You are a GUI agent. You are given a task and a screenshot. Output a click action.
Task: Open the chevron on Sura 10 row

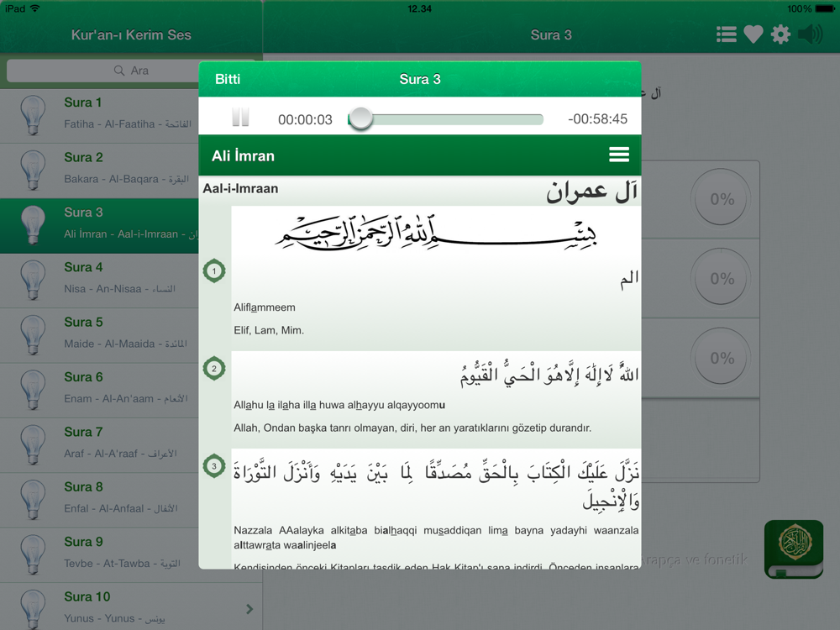(249, 609)
